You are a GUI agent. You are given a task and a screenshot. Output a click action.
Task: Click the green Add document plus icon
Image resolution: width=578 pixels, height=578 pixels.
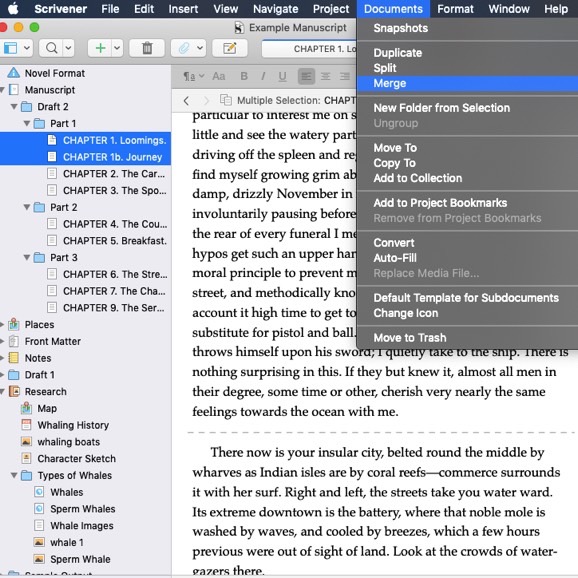tap(100, 48)
